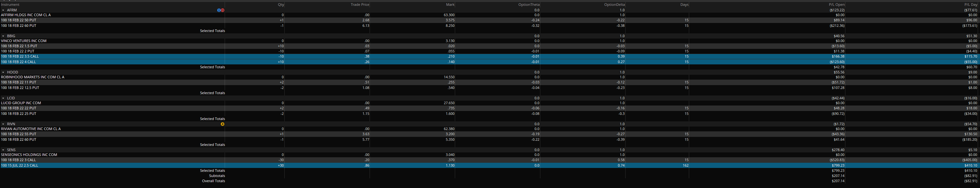The width and height of the screenshot is (980, 188).
Task: Click the yellow conference-call icon on the RIVN row
Action: [x=222, y=124]
